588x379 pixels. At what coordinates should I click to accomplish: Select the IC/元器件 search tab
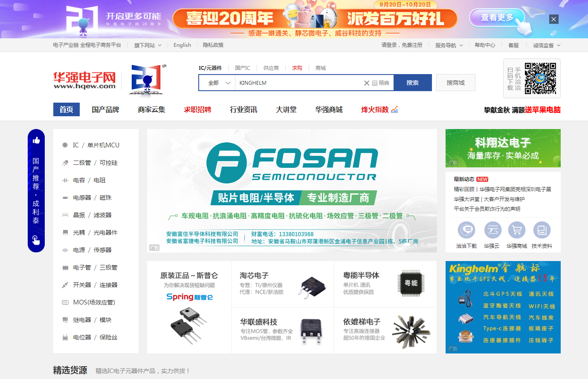(210, 68)
